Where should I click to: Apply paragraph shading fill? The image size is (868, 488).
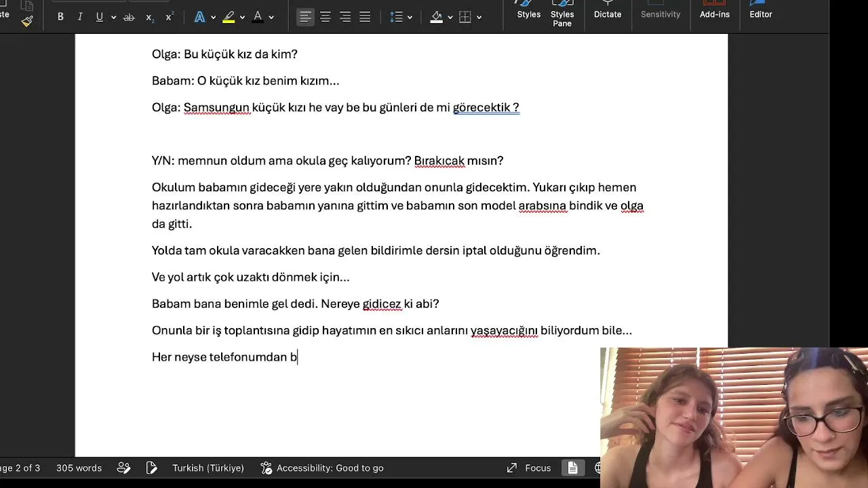click(x=437, y=17)
